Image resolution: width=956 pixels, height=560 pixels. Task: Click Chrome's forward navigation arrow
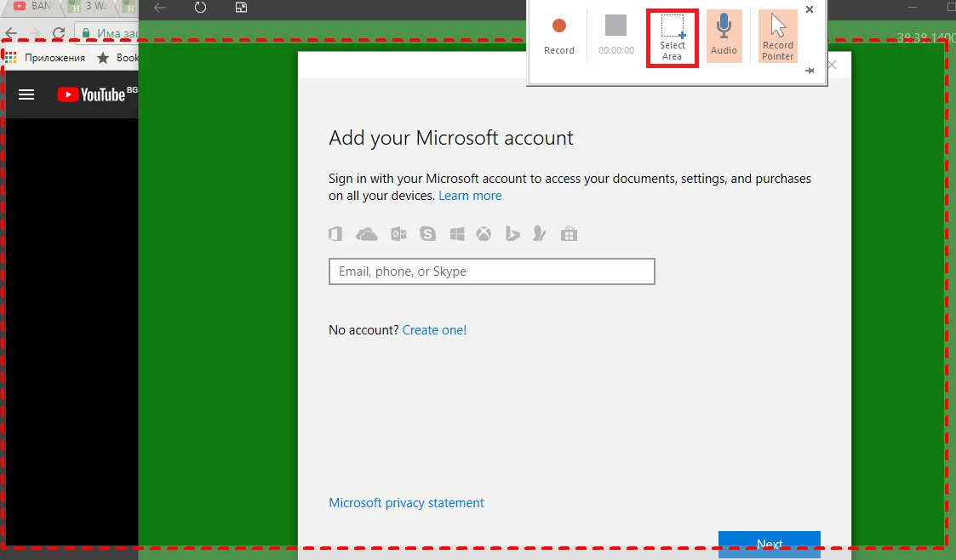point(35,33)
